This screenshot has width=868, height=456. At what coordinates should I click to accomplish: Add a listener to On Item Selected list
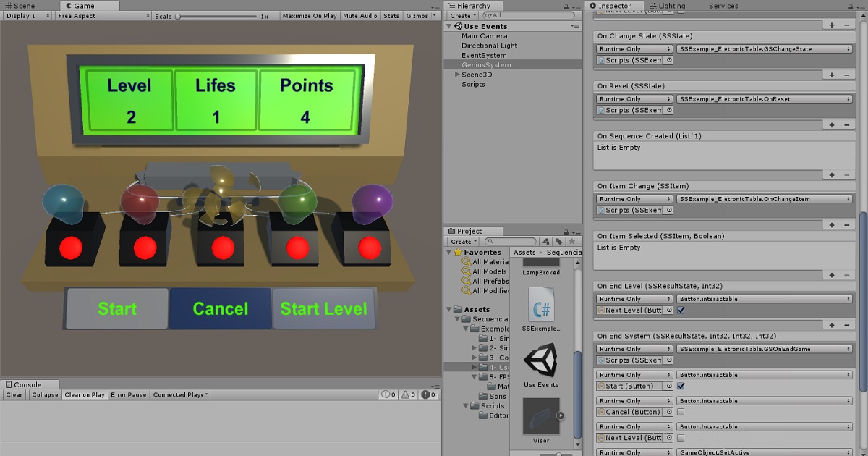831,275
